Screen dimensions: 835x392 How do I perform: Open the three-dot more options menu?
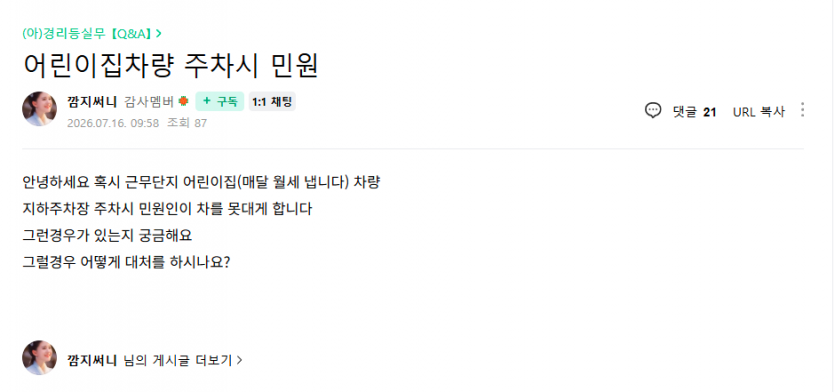[x=803, y=110]
